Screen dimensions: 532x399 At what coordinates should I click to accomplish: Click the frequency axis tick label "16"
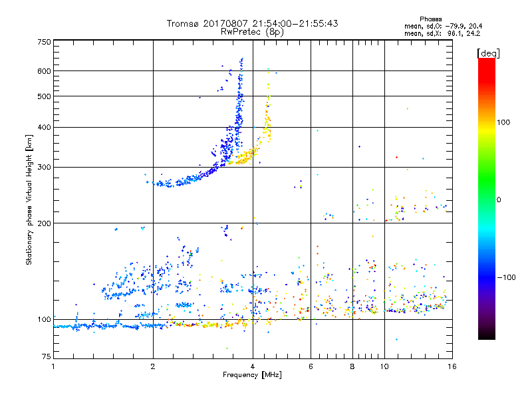[452, 366]
